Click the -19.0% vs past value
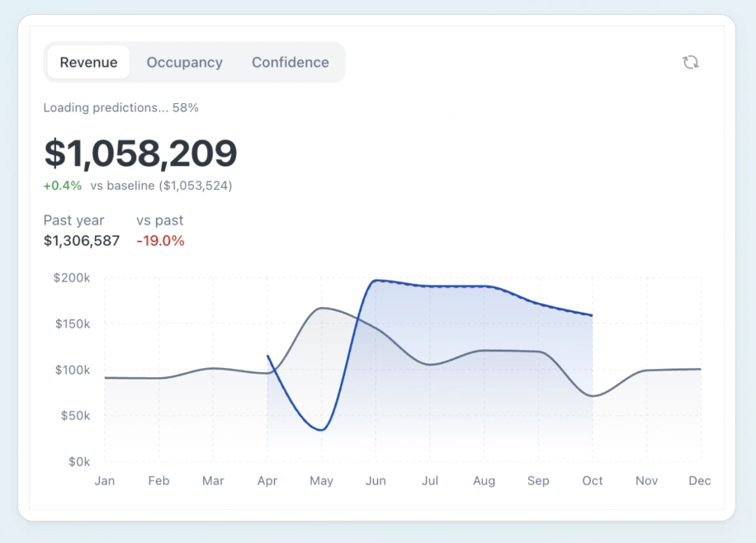756x543 pixels. [x=161, y=241]
